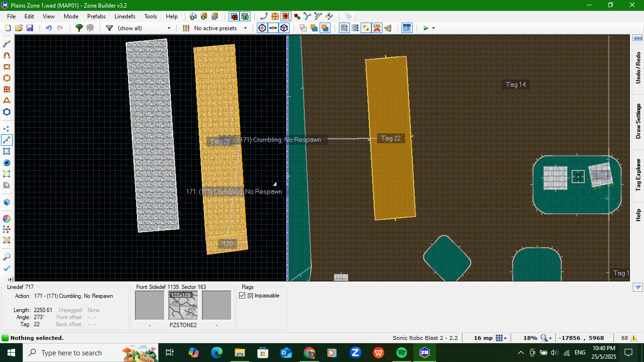This screenshot has height=362, width=644.
Task: Select the Draw Lines tool in left sidebar
Action: click(7, 44)
